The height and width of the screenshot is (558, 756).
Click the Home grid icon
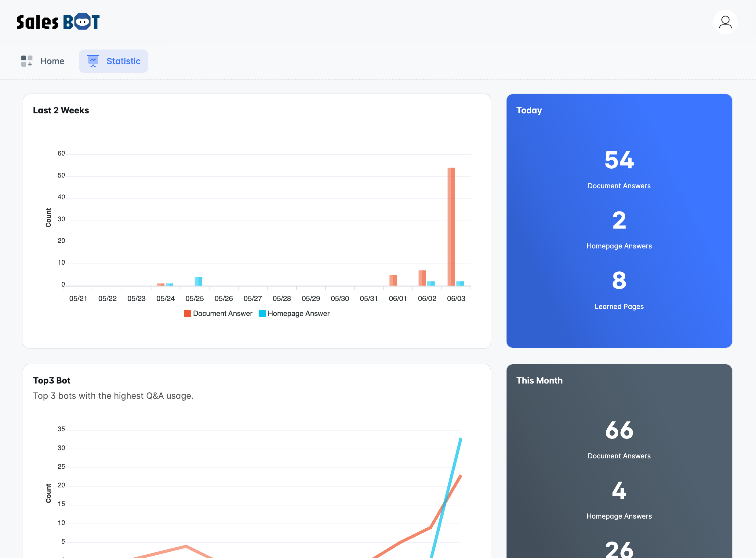[27, 61]
